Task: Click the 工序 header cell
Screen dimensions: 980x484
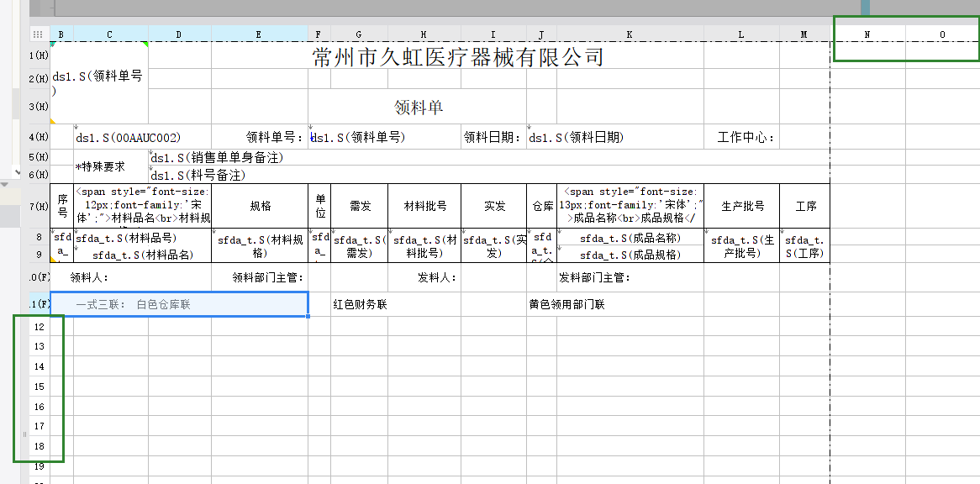Action: click(x=805, y=206)
